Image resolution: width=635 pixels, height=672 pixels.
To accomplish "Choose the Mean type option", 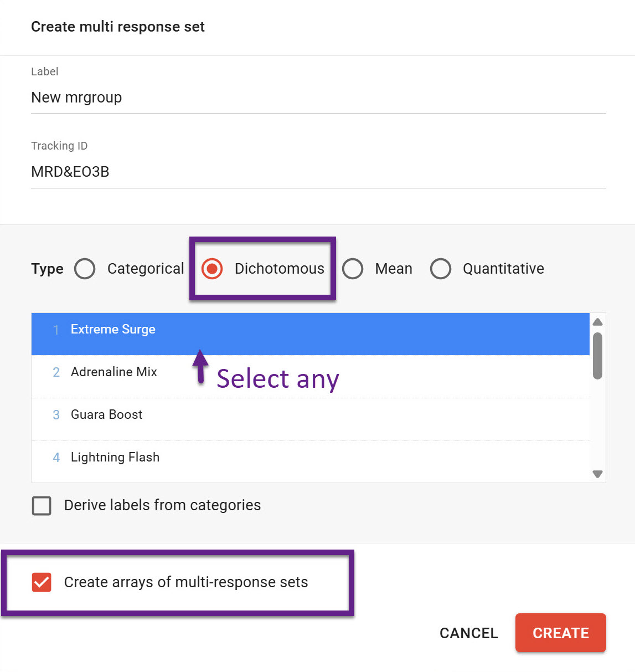I will point(353,269).
